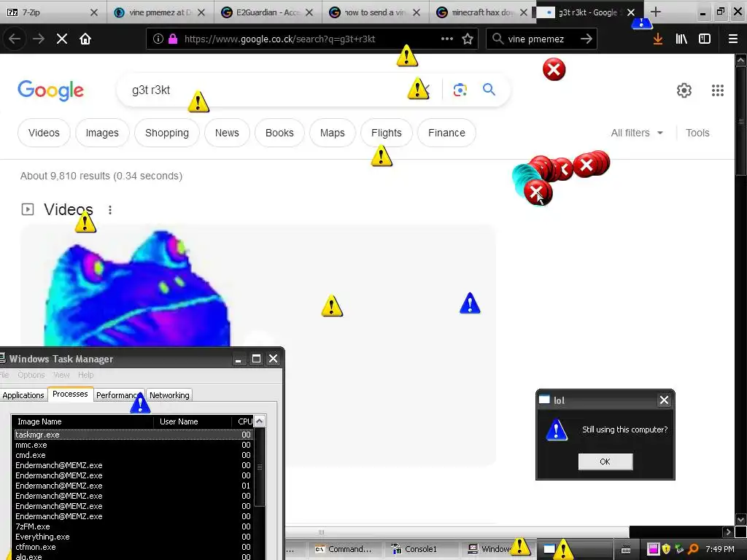Click the yellow shield tray icon
Image resolution: width=747 pixels, height=560 pixels.
pos(666,549)
